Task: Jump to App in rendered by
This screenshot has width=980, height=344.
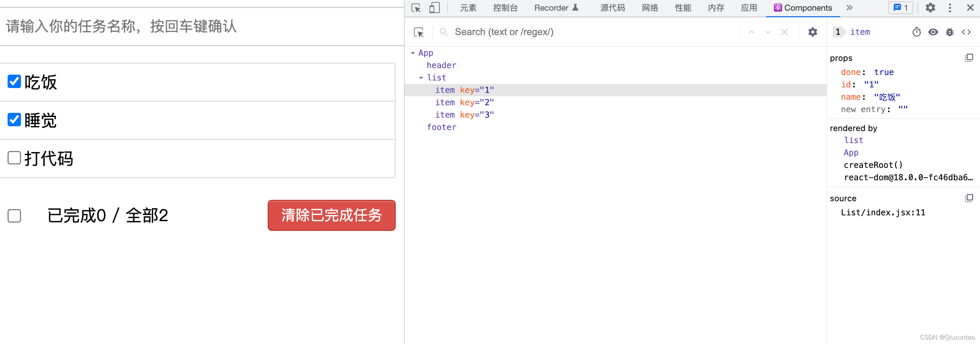Action: tap(851, 153)
